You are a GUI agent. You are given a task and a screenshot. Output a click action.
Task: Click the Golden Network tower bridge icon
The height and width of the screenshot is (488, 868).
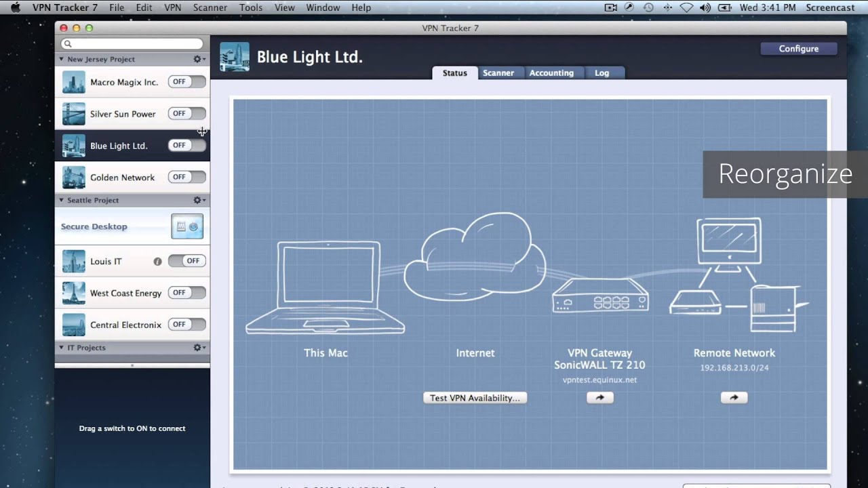[x=74, y=178]
